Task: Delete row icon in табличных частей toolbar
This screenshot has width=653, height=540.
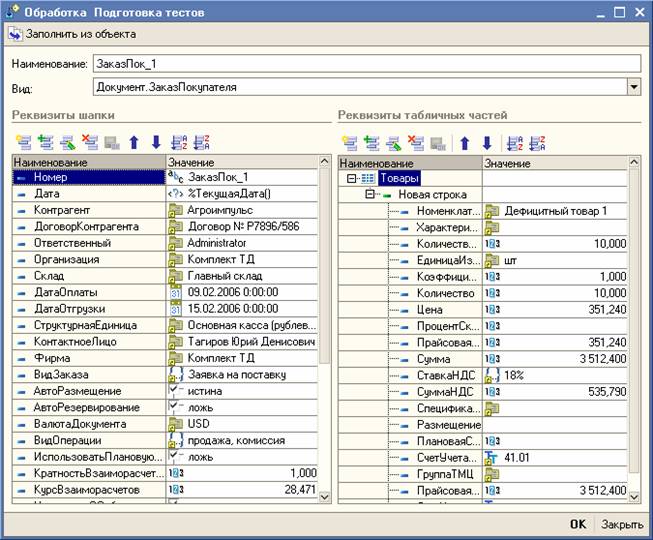Action: [416, 143]
